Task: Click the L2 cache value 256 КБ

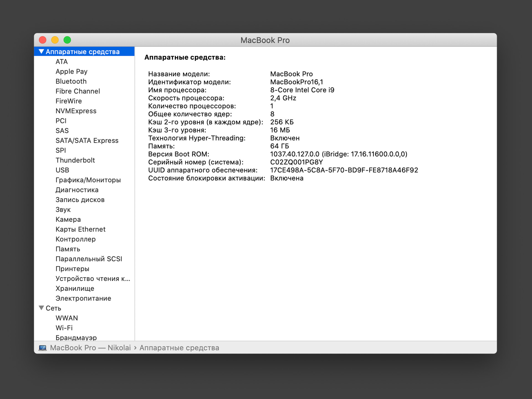Action: coord(282,122)
